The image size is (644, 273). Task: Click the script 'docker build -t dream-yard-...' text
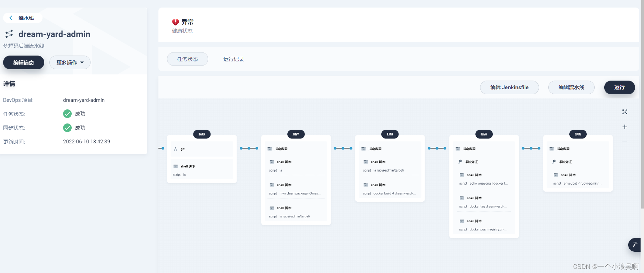394,193
